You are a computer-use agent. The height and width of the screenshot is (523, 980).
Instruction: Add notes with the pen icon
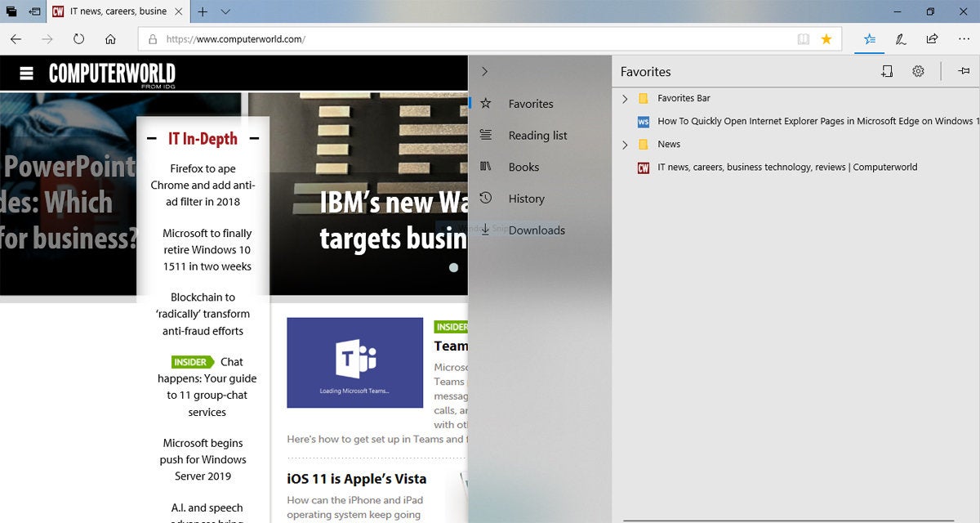(901, 38)
